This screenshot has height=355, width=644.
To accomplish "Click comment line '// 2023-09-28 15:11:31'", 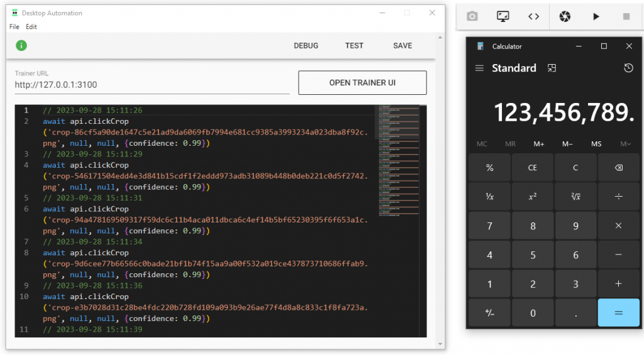I will point(92,198).
